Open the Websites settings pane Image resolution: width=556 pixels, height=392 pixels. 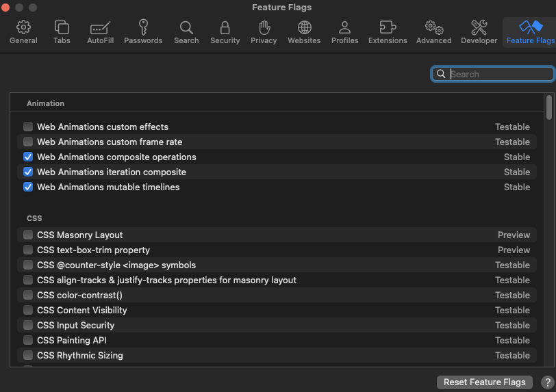[304, 32]
